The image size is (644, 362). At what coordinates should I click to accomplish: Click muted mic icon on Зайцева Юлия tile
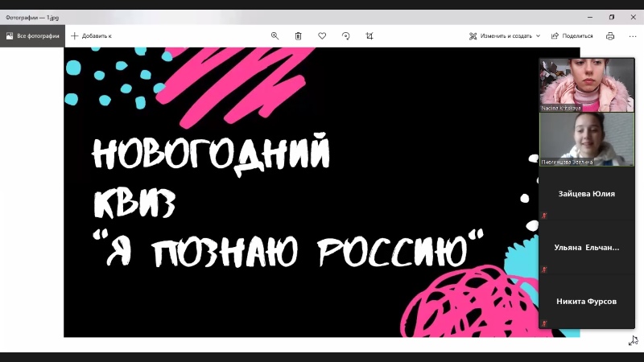pos(545,216)
